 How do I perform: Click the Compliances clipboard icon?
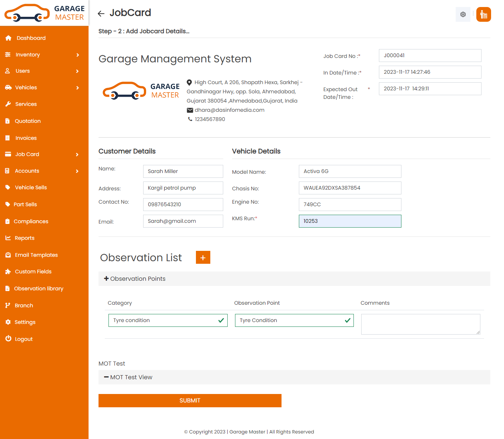(7, 221)
